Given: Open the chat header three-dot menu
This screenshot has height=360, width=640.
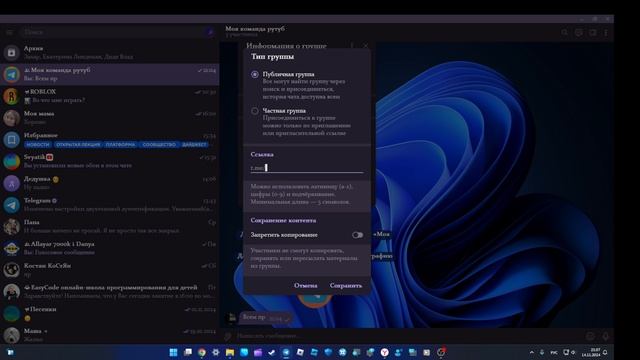Looking at the screenshot, I should click(x=606, y=32).
